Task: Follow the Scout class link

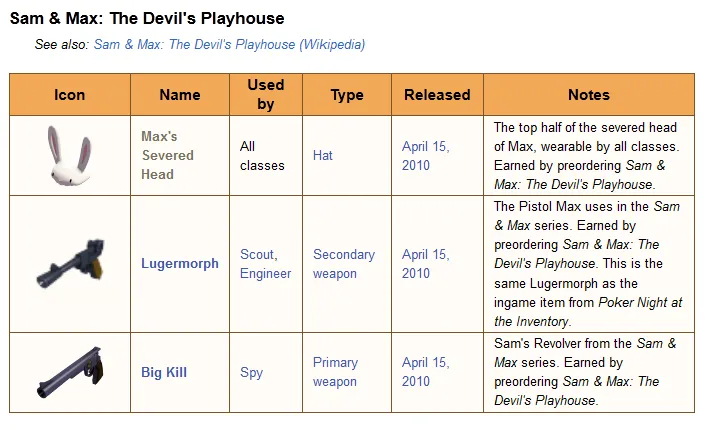Action: (x=258, y=255)
